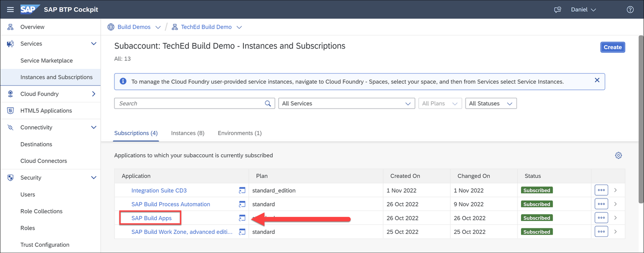This screenshot has height=253, width=644.
Task: Collapse the Services sidebar section
Action: click(93, 44)
